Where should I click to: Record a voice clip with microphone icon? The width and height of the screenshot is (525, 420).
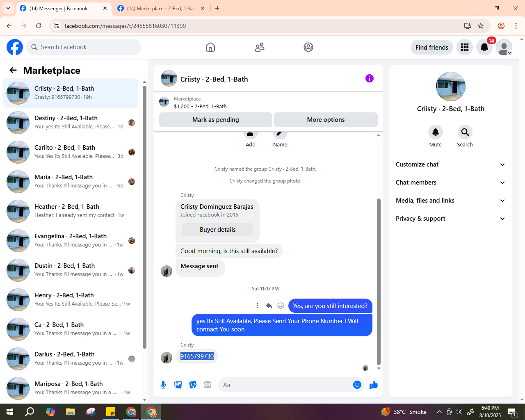coord(163,385)
